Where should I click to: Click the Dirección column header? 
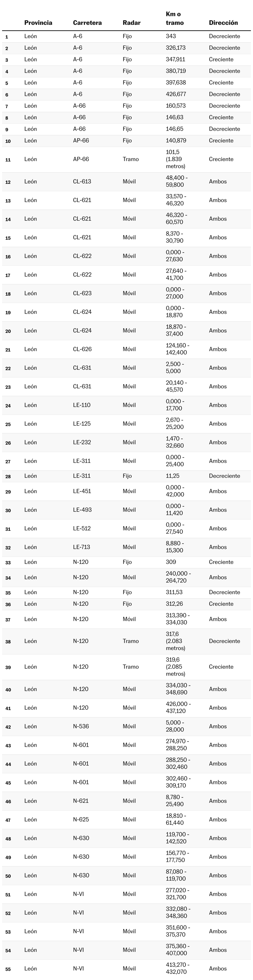(x=223, y=23)
